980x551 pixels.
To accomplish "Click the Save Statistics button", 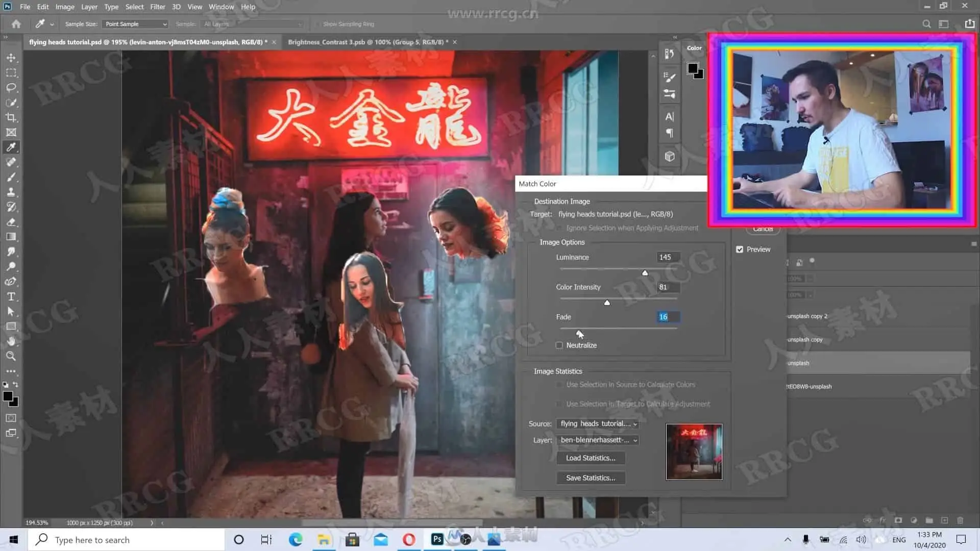I will (x=591, y=478).
